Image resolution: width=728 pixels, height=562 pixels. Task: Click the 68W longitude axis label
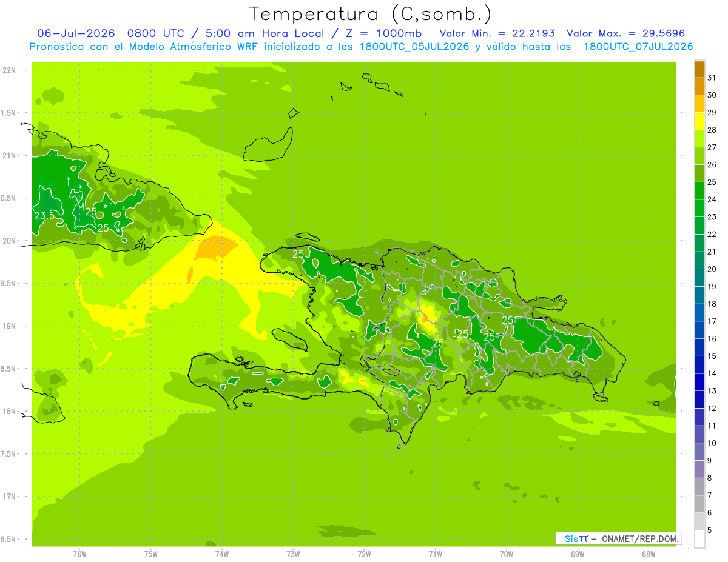[x=648, y=555]
